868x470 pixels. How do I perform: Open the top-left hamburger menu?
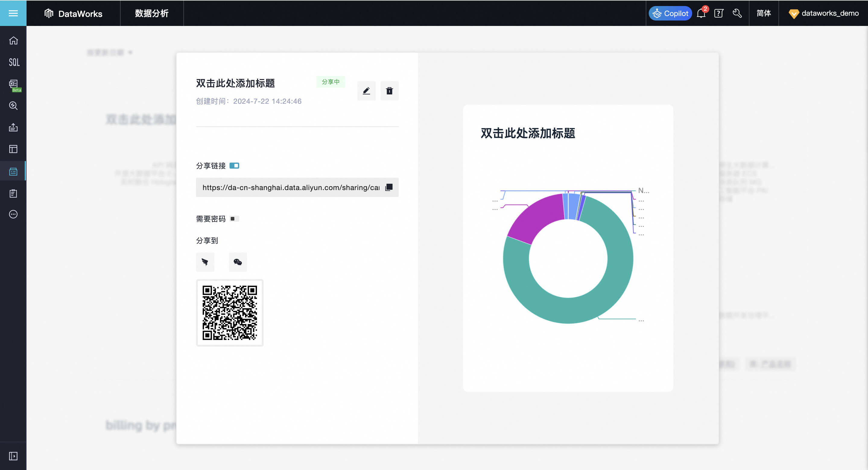13,13
